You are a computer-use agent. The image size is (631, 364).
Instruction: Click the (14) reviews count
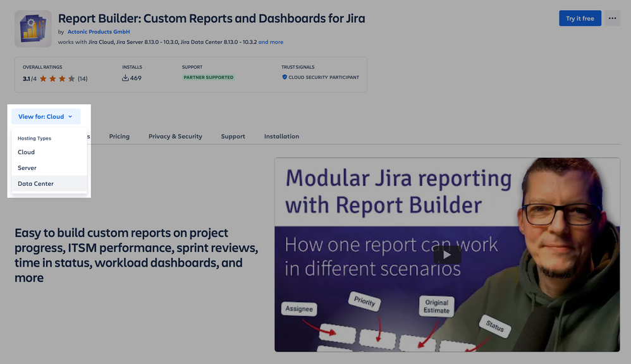pyautogui.click(x=82, y=79)
